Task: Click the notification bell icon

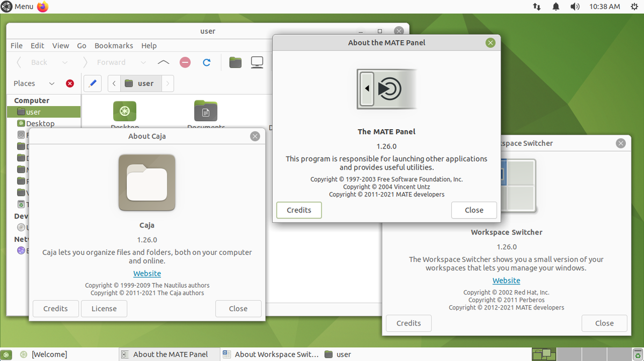Action: pyautogui.click(x=555, y=6)
